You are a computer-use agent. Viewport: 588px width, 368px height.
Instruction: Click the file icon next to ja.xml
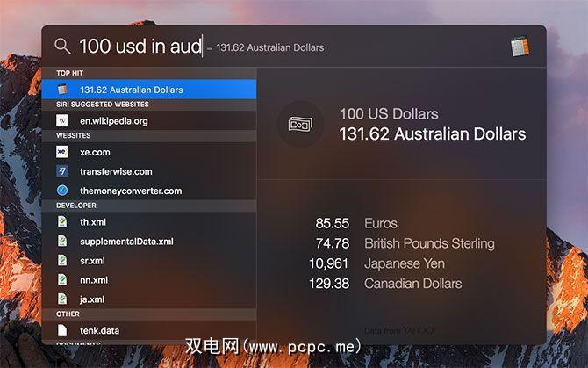62,299
